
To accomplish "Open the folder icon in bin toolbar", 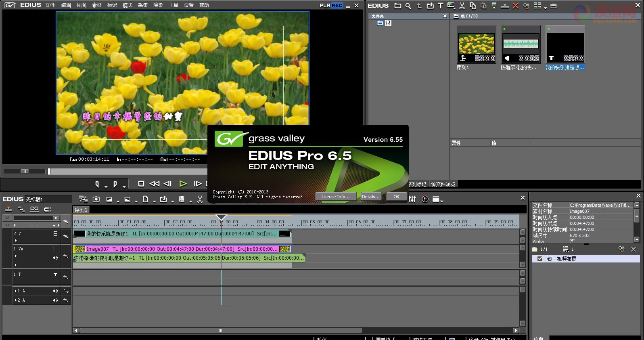I will tap(397, 6).
